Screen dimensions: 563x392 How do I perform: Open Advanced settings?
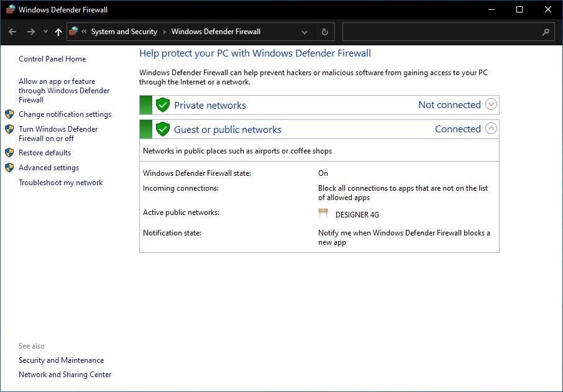click(49, 168)
